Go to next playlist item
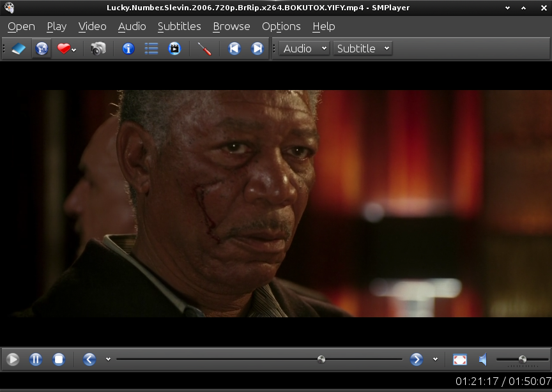552x392 pixels. tap(257, 49)
